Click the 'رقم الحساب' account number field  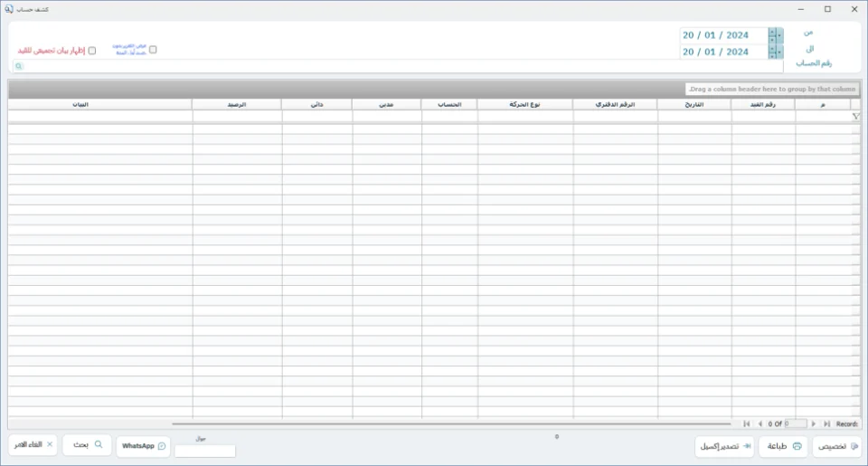[398, 66]
